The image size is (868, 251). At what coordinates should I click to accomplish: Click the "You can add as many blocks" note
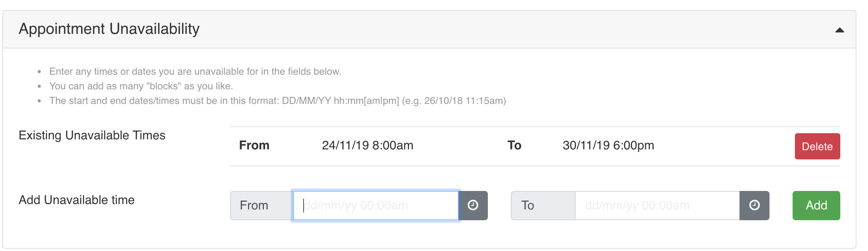click(x=141, y=86)
